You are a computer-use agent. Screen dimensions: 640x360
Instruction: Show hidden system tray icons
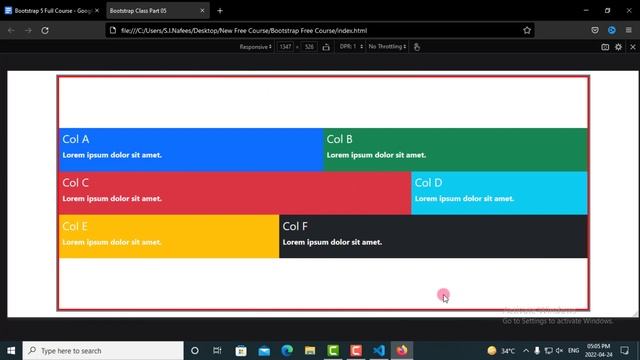[x=526, y=351]
